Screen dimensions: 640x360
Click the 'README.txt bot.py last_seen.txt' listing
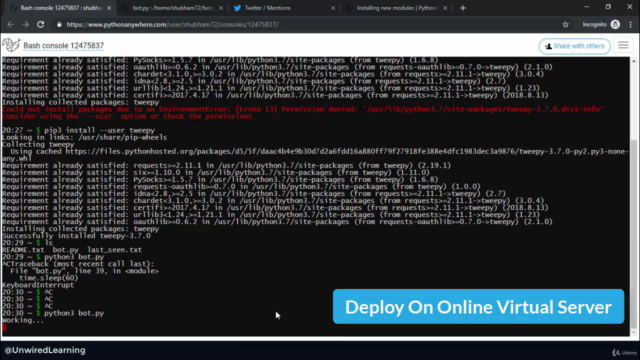pyautogui.click(x=72, y=250)
